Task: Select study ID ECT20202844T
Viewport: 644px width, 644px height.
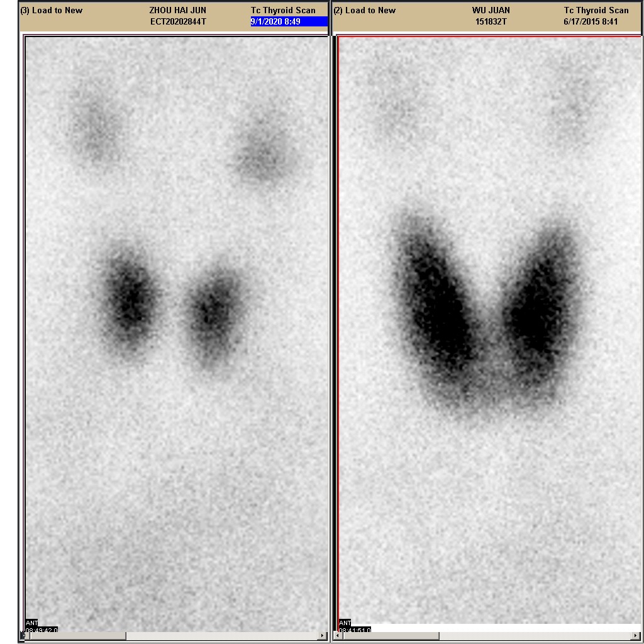Action: (x=178, y=22)
